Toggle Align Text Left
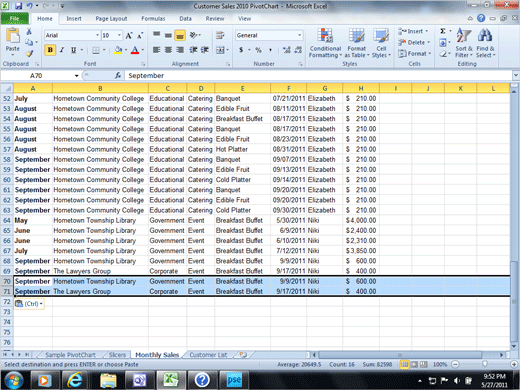Screen dimensions: 520x390 [x=156, y=50]
